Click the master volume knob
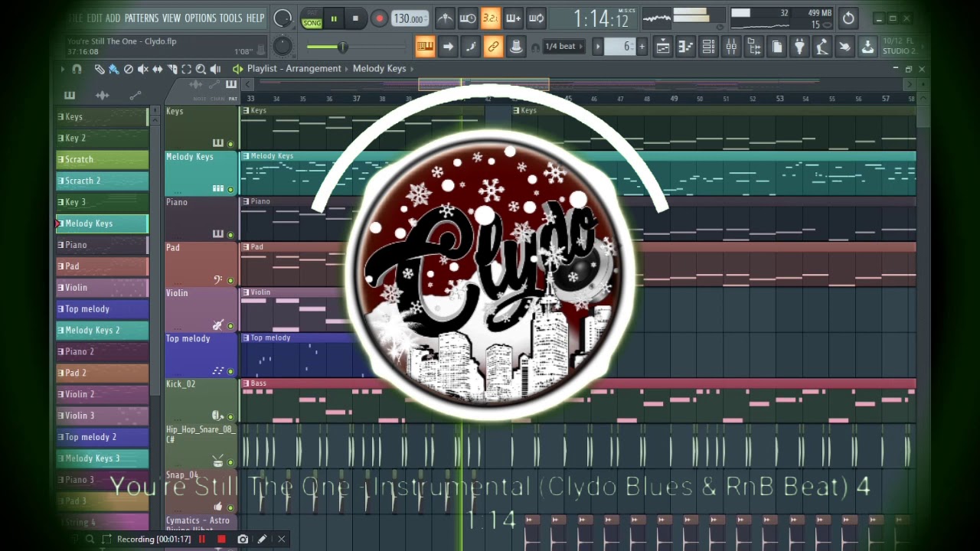This screenshot has height=551, width=980. point(283,18)
